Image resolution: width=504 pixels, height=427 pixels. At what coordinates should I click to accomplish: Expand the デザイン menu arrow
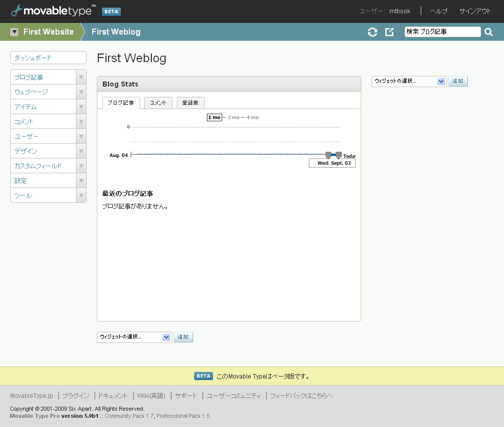coord(82,151)
